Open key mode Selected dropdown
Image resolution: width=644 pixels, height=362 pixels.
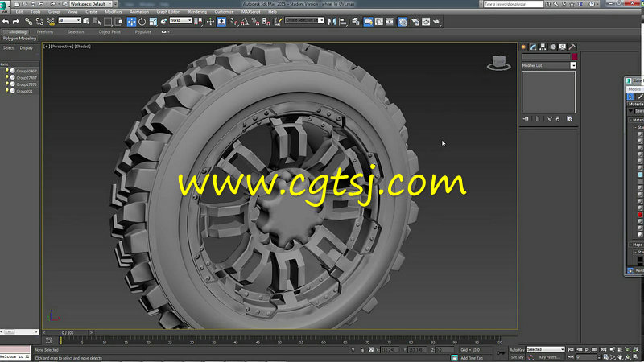click(546, 349)
